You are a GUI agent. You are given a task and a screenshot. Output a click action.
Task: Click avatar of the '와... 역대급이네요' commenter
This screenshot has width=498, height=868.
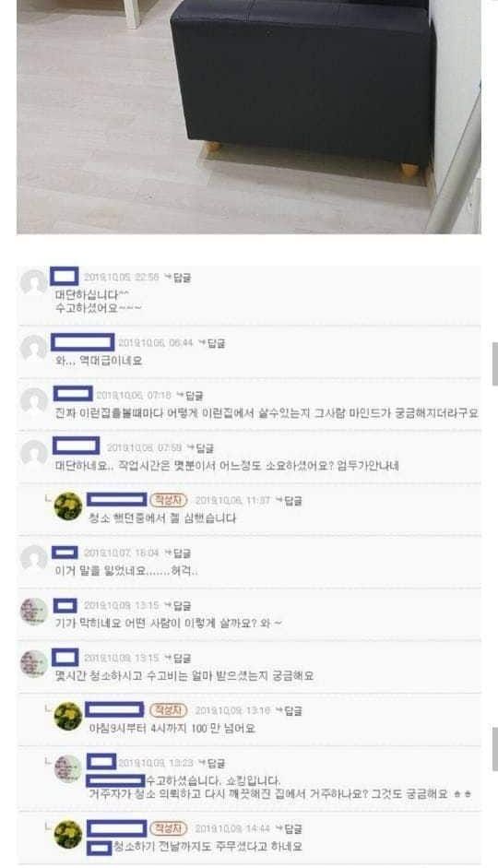coord(34,348)
